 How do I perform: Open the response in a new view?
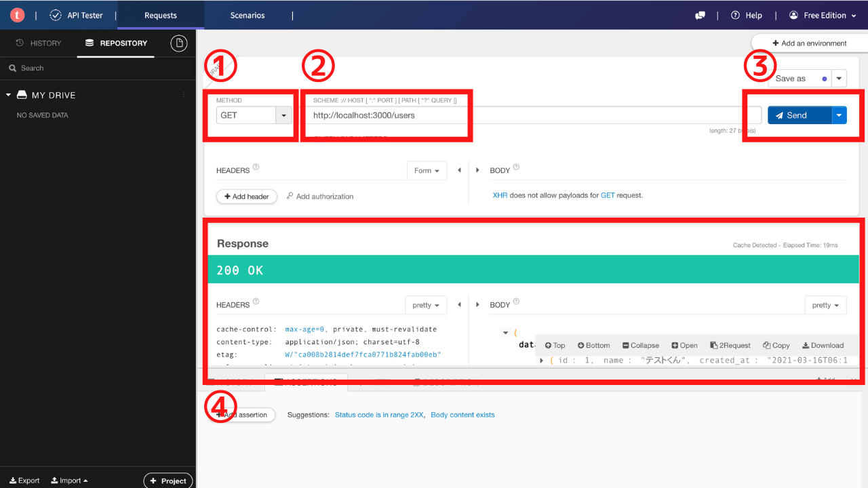point(684,345)
